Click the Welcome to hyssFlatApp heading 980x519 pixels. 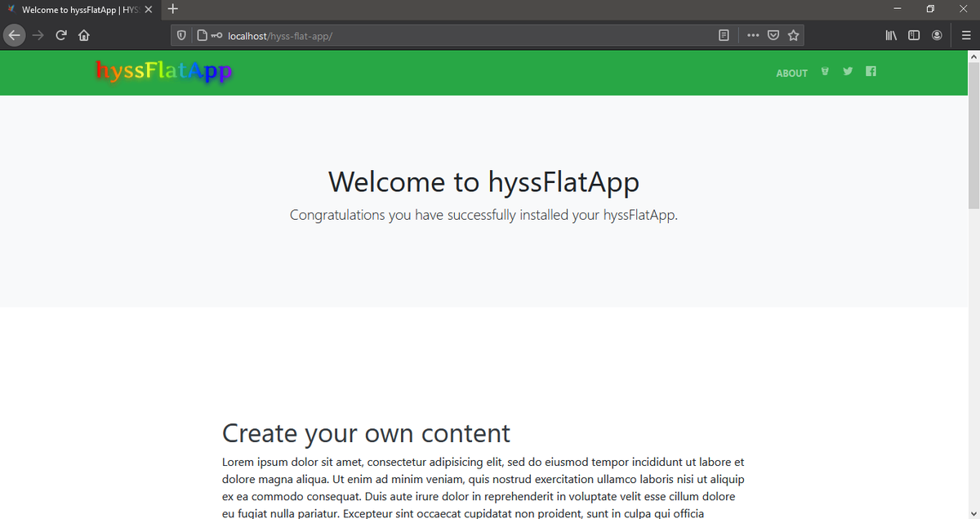(483, 181)
